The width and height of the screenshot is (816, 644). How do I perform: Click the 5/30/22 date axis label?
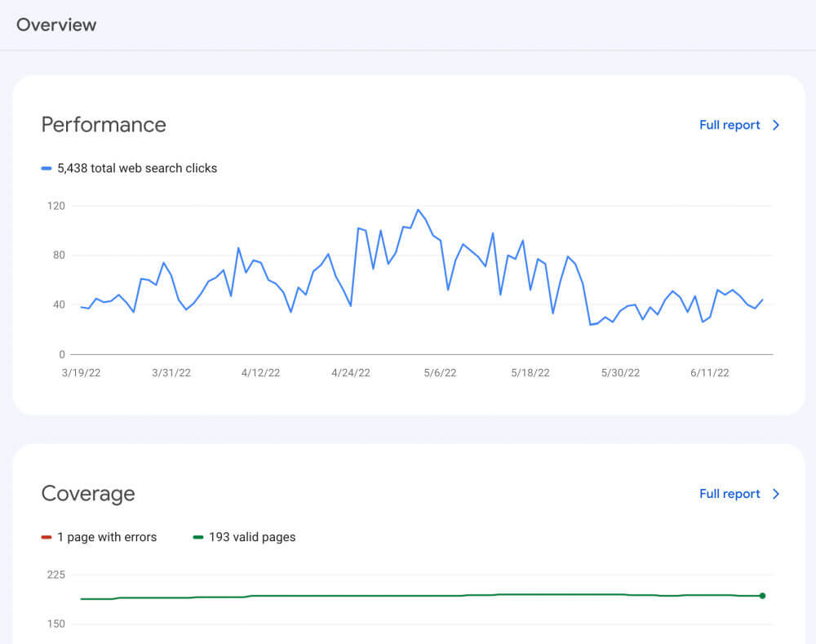coord(620,373)
